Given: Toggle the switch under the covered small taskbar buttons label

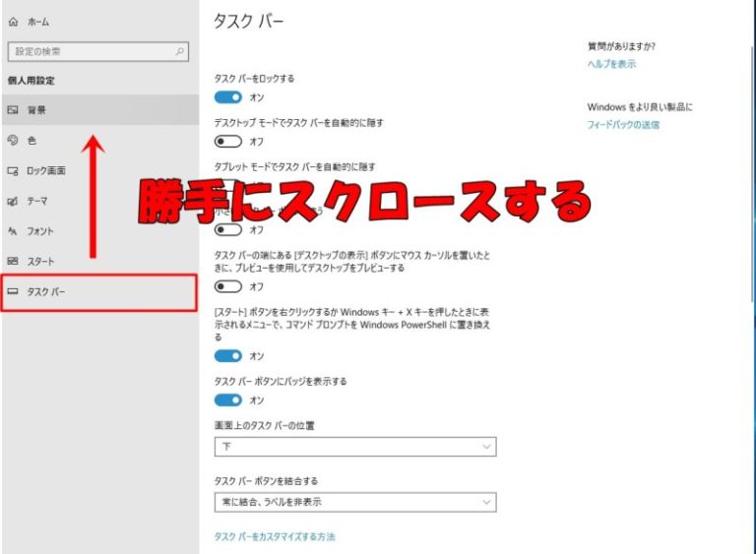Looking at the screenshot, I should click(x=228, y=229).
